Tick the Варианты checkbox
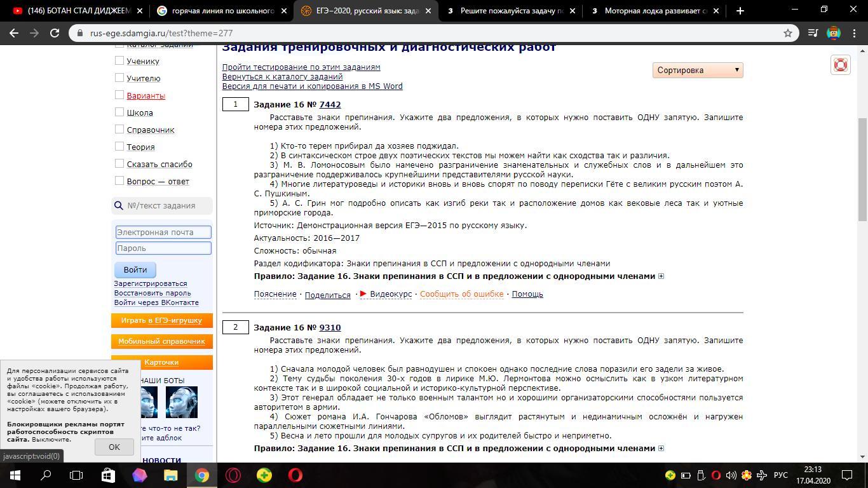The image size is (868, 488). 119,95
